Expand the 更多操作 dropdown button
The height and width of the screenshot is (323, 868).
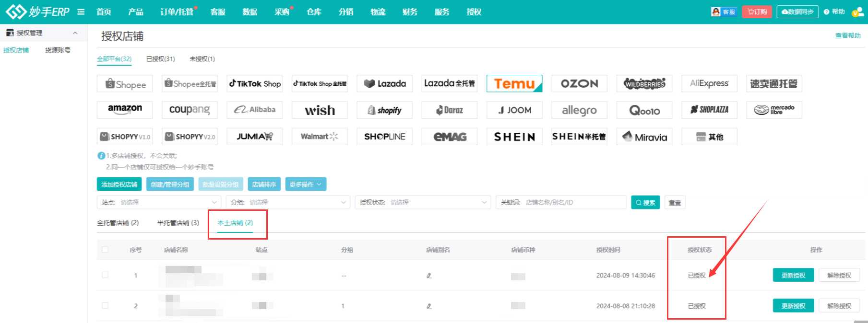[x=306, y=185]
